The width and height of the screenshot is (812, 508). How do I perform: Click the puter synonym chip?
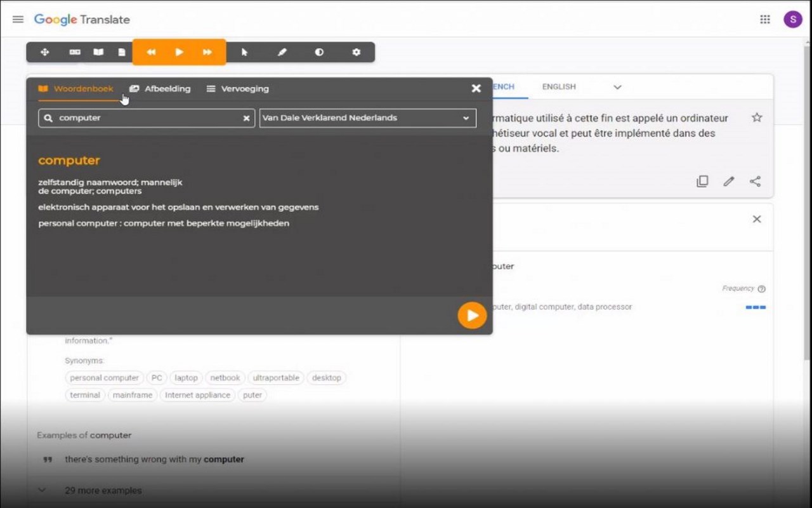[252, 395]
